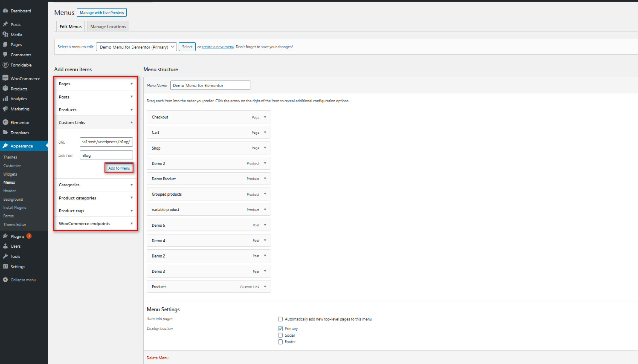Click the Marketing megaphone icon

pos(6,109)
